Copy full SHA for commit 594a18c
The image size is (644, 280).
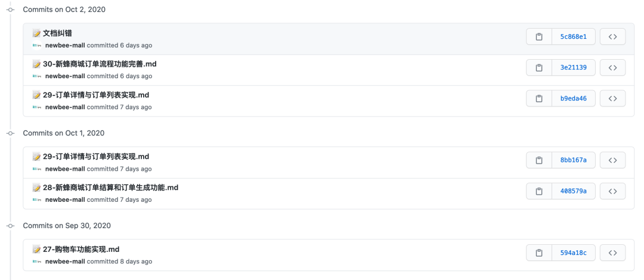coord(539,253)
